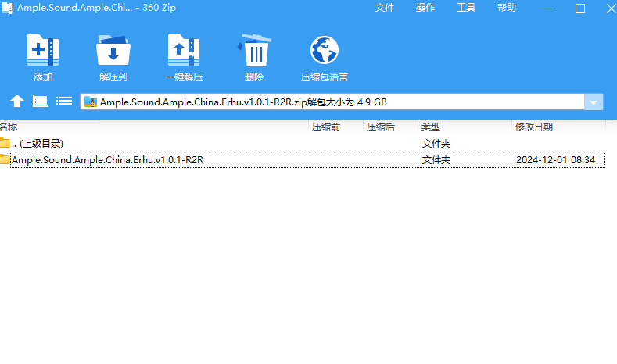Screen dimensions: 617x364
Task: Open the 文件 menu
Action: pos(385,8)
